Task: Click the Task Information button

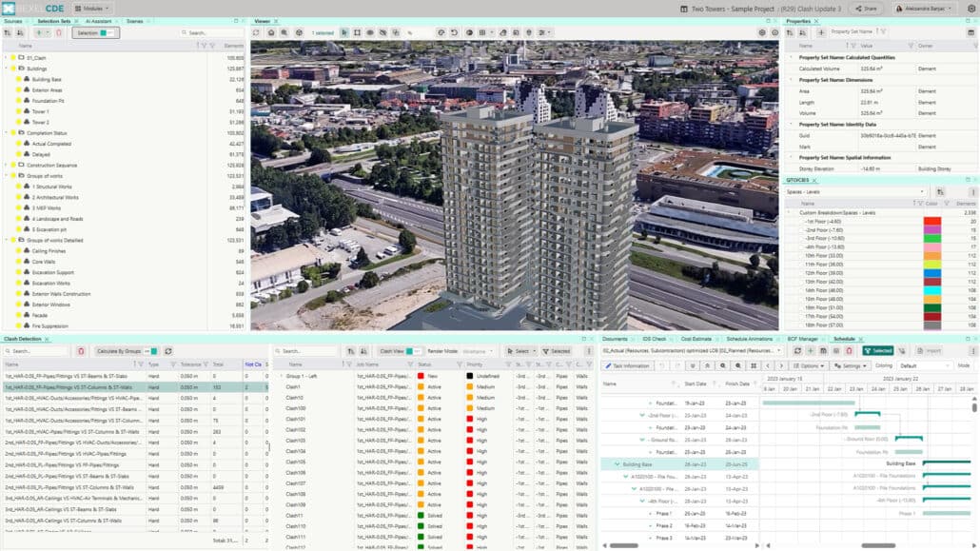Action: tap(628, 365)
